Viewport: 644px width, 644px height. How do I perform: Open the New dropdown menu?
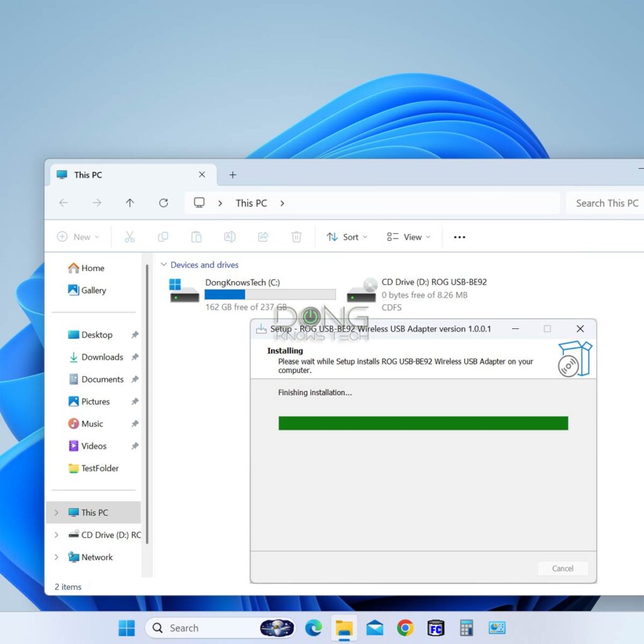pos(78,237)
